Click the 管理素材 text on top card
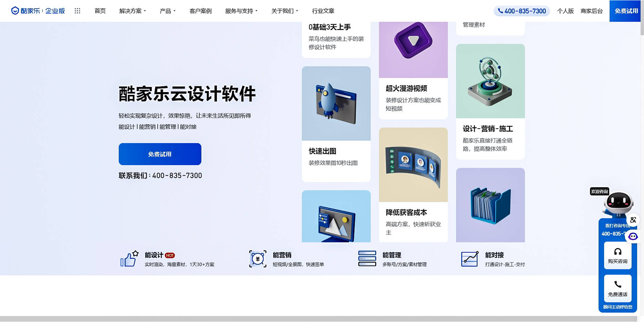644x322 pixels. point(474,25)
